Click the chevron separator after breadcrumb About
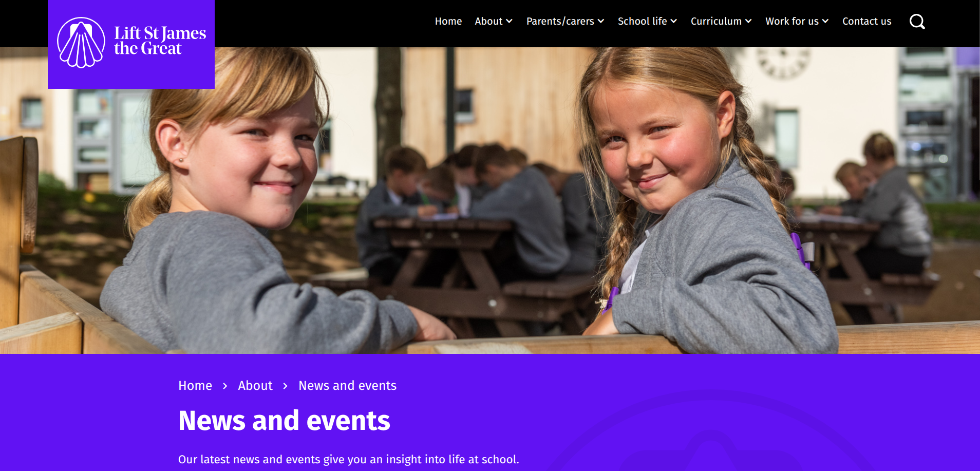This screenshot has height=471, width=980. 286,386
